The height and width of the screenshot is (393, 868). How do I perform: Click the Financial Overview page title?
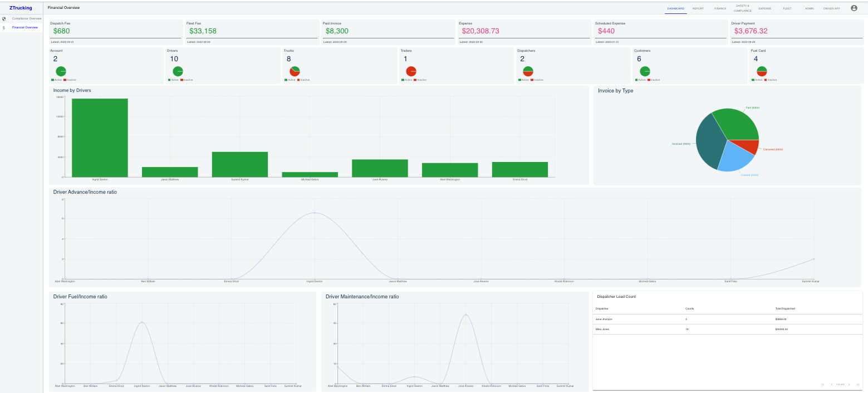point(63,8)
